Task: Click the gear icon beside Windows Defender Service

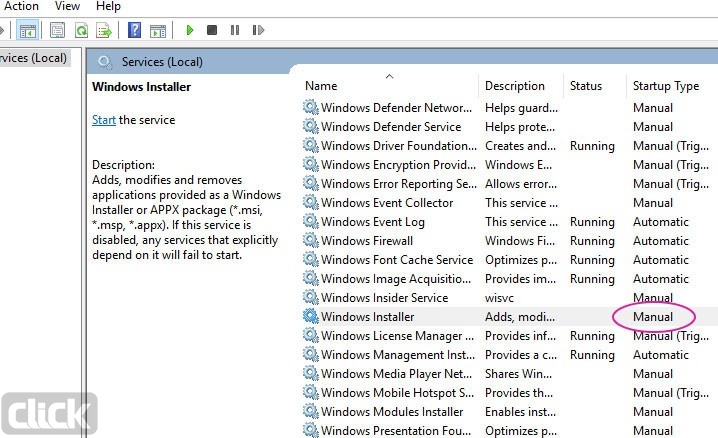Action: [310, 126]
